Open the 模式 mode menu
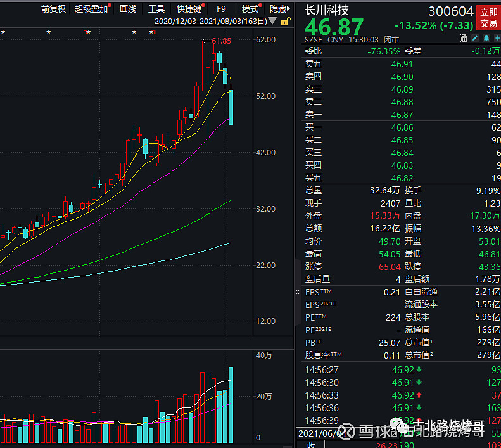This screenshot has width=501, height=448. (250, 9)
